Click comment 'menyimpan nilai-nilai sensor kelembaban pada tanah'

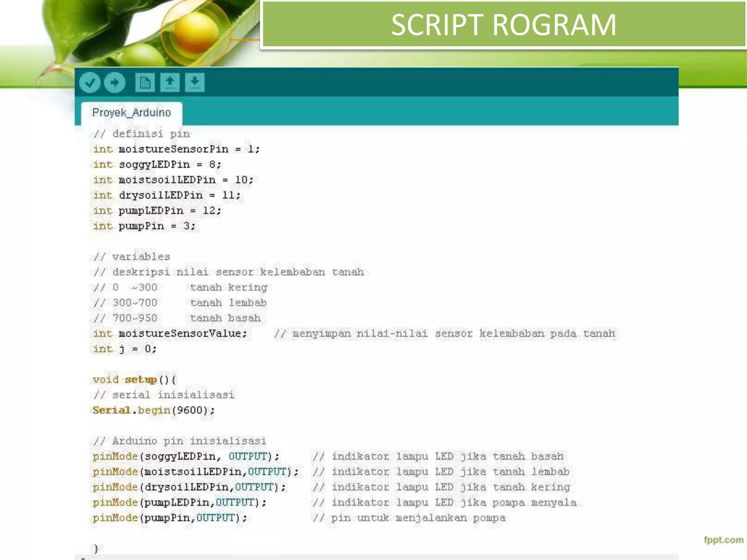point(454,333)
